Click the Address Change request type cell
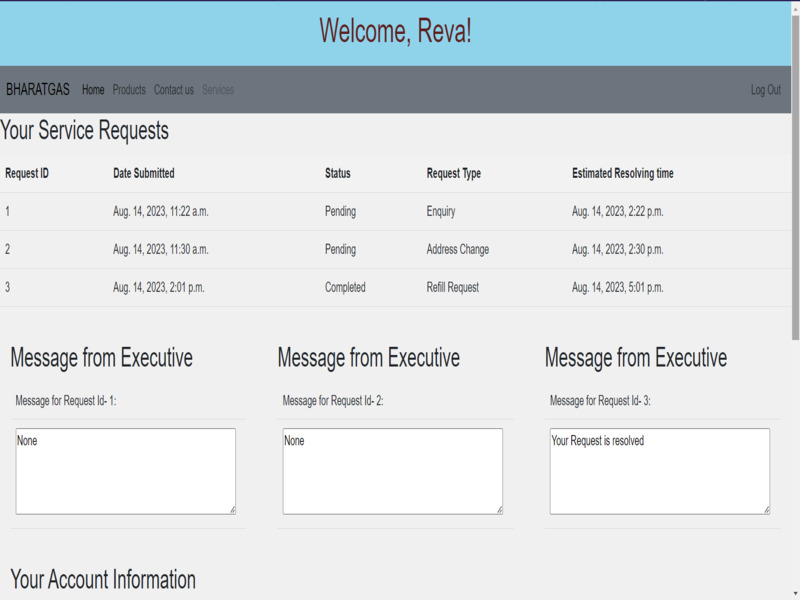 pyautogui.click(x=457, y=250)
